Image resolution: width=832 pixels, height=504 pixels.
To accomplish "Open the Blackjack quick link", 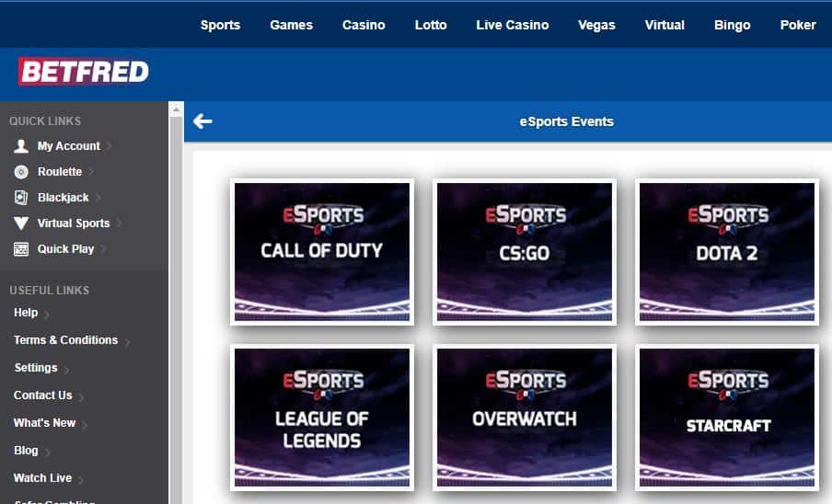I will [x=64, y=197].
